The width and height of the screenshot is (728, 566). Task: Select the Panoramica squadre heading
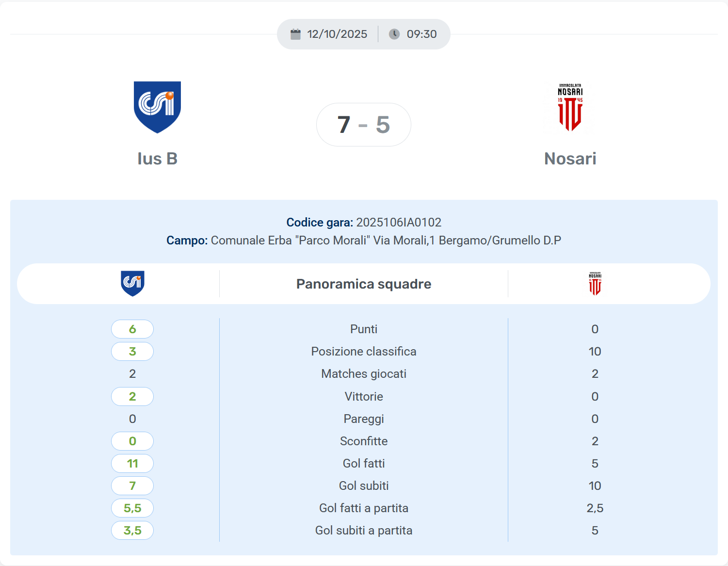pos(364,284)
